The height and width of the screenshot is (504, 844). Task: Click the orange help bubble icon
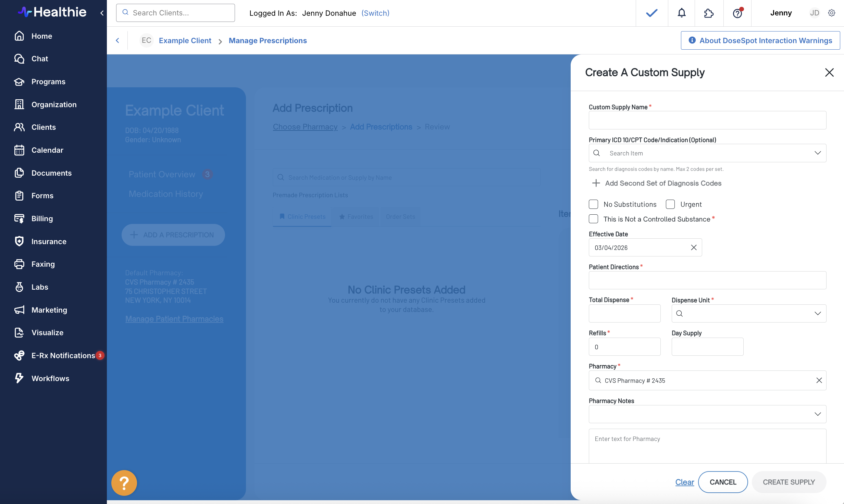point(124,483)
